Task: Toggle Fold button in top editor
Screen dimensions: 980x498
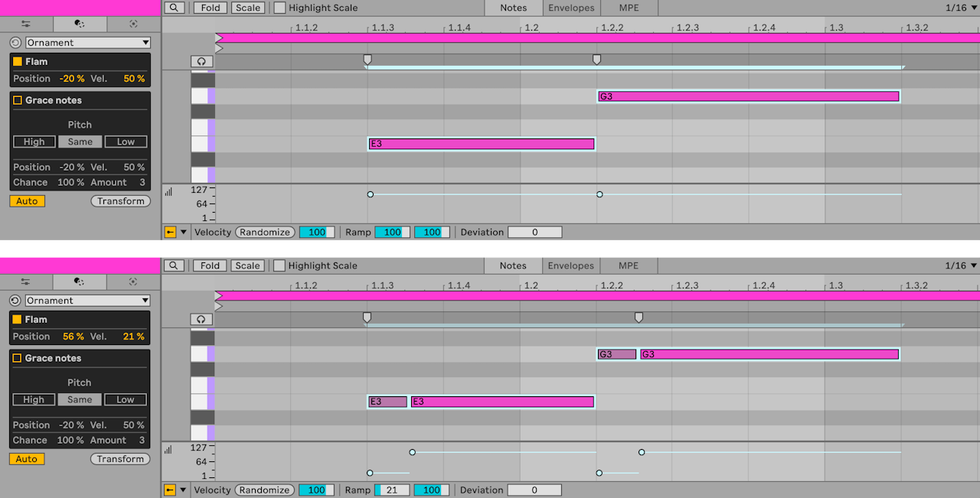Action: click(211, 8)
